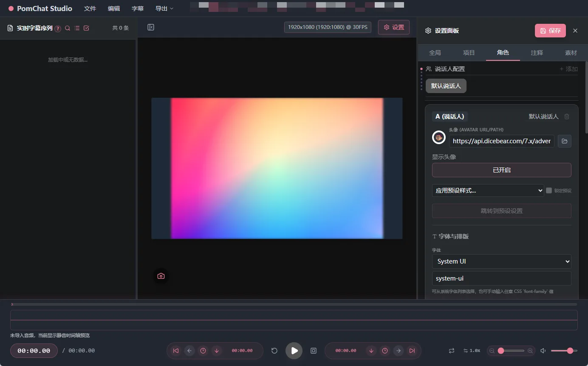Open the 编辑 menu
Viewport: 588px width, 366px height.
pyautogui.click(x=114, y=9)
